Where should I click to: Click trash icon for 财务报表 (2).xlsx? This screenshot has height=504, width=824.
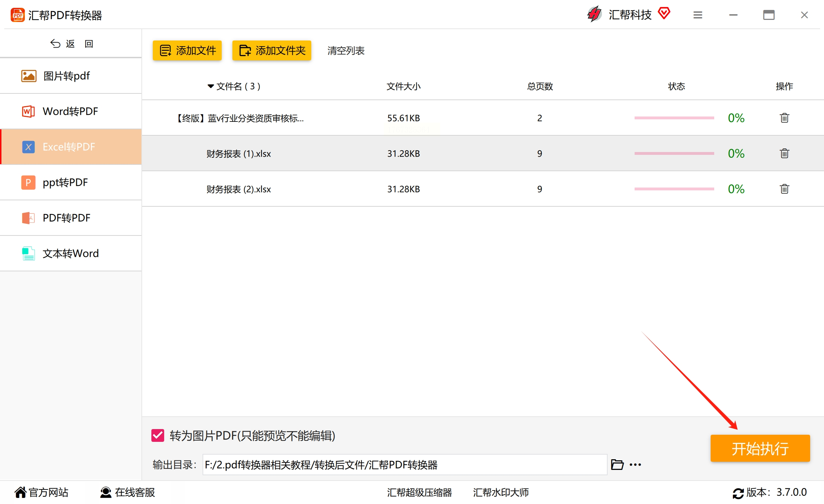click(784, 189)
